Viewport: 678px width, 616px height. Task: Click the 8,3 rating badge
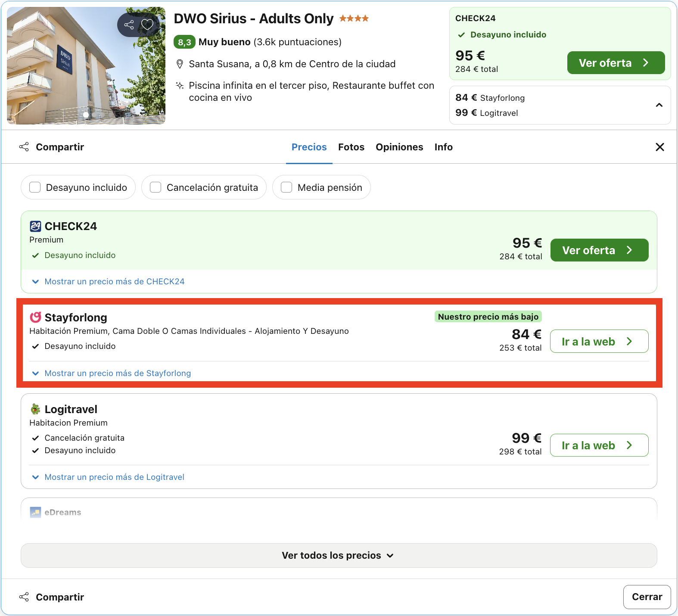click(185, 42)
